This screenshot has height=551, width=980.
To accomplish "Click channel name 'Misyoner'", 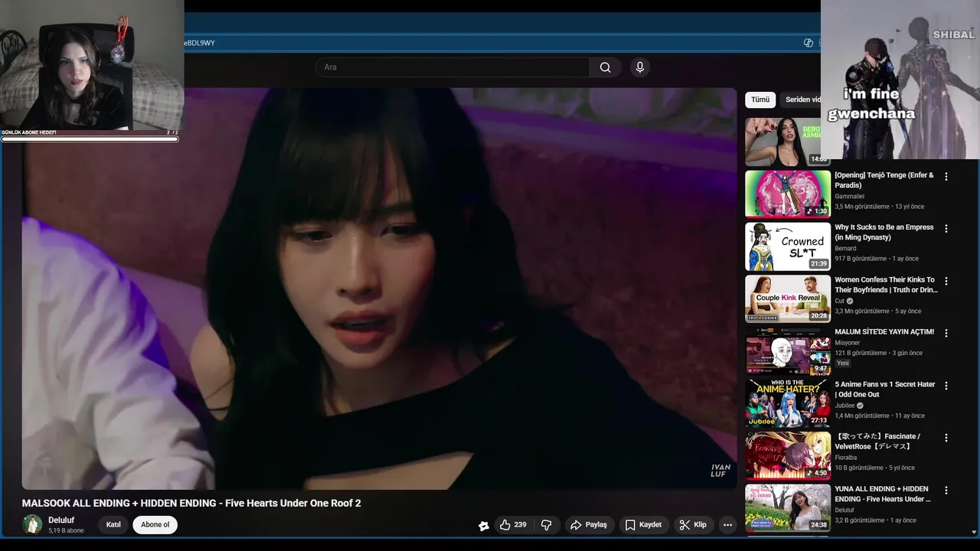I will pyautogui.click(x=848, y=343).
